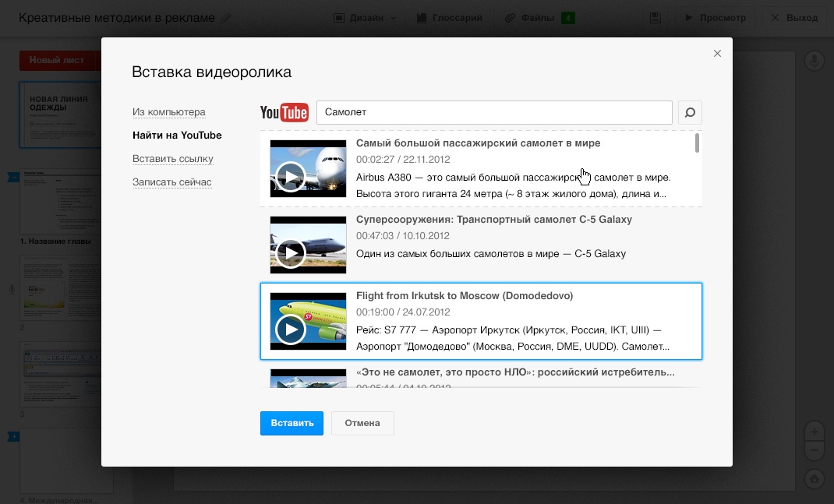Click the Вставить button
Screen dimensions: 834x504
[292, 423]
